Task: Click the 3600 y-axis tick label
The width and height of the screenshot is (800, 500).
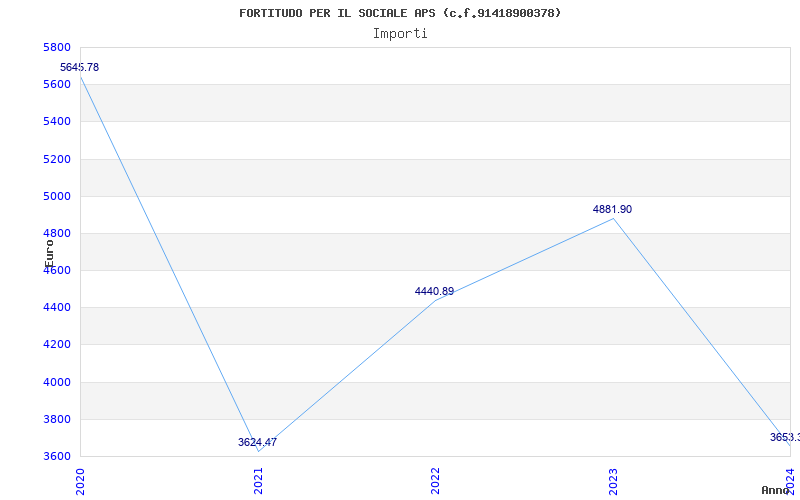Action: click(x=57, y=456)
